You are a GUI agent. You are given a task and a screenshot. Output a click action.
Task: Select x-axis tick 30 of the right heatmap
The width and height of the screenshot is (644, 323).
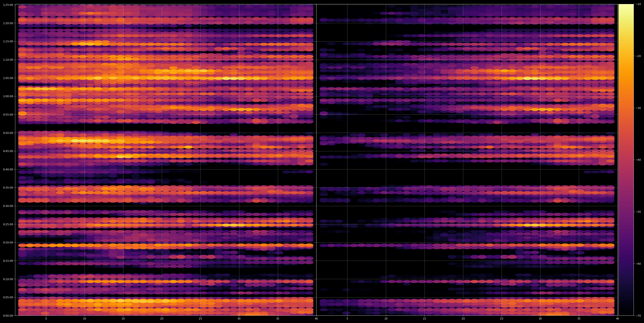coord(540,319)
